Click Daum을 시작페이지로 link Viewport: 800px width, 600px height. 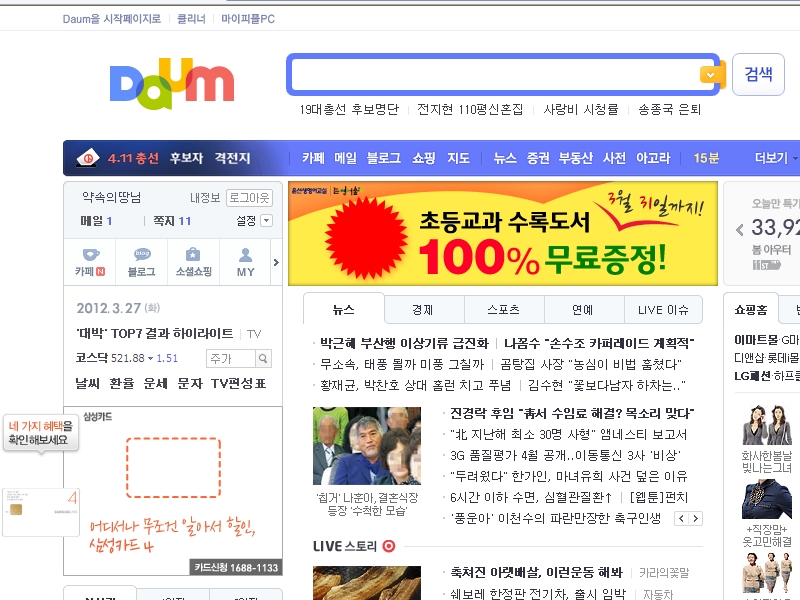(112, 19)
